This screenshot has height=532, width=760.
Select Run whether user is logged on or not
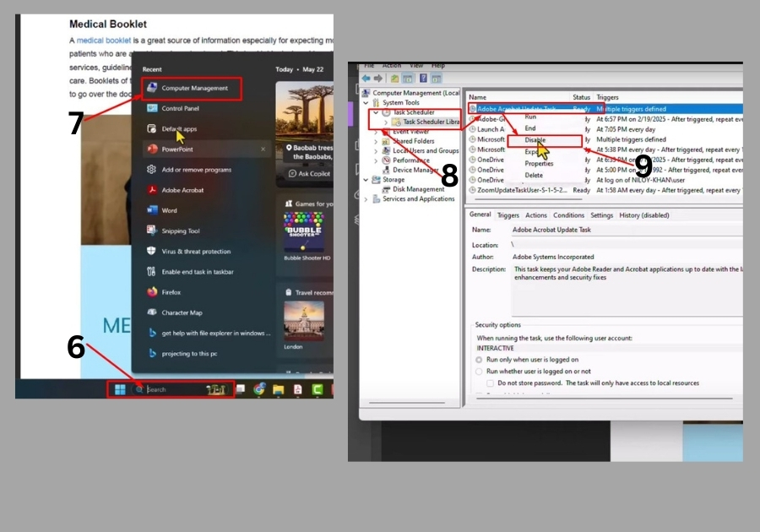479,372
